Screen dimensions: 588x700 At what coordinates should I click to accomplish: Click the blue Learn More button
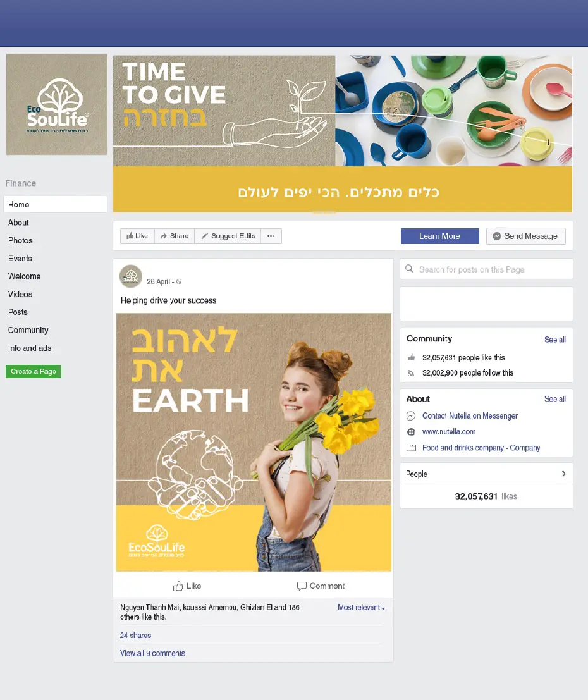(x=440, y=236)
